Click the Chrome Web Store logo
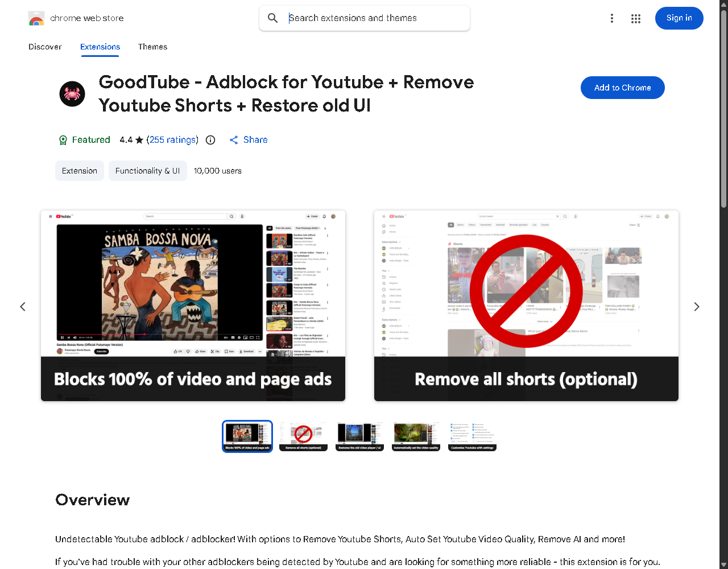 coord(36,18)
